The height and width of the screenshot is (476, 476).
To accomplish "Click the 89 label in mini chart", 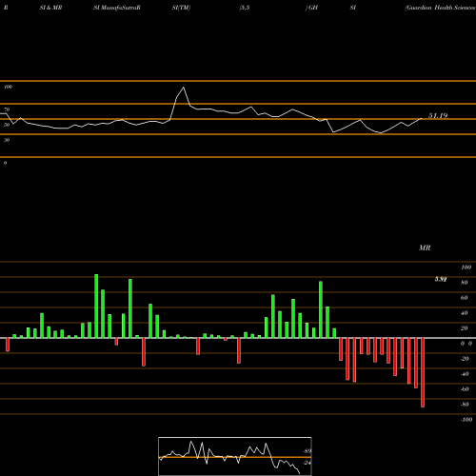I will (x=307, y=451).
